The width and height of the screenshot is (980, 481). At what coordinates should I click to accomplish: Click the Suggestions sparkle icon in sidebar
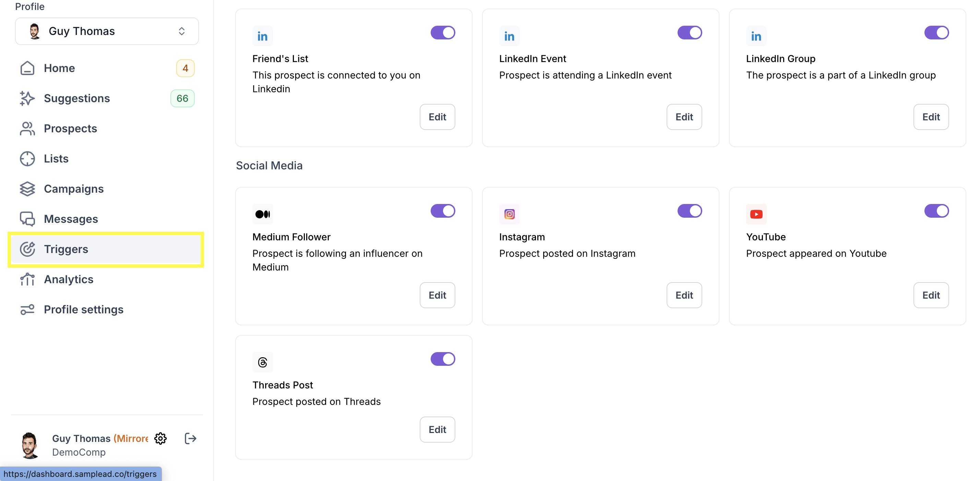pos(27,98)
